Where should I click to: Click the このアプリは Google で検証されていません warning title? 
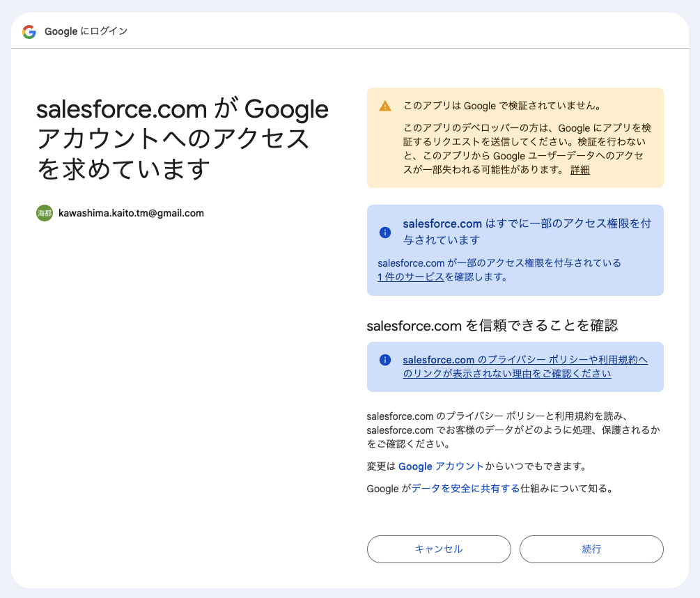tap(501, 106)
